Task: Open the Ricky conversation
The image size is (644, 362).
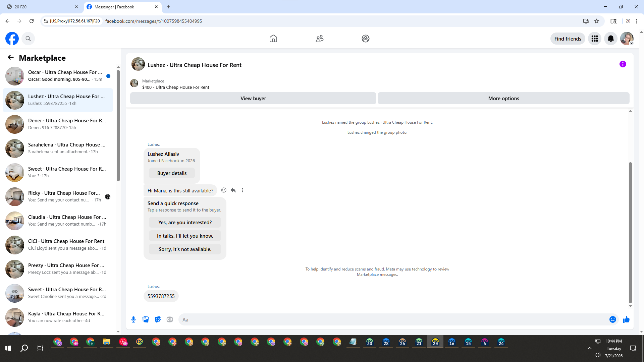Action: pyautogui.click(x=58, y=197)
